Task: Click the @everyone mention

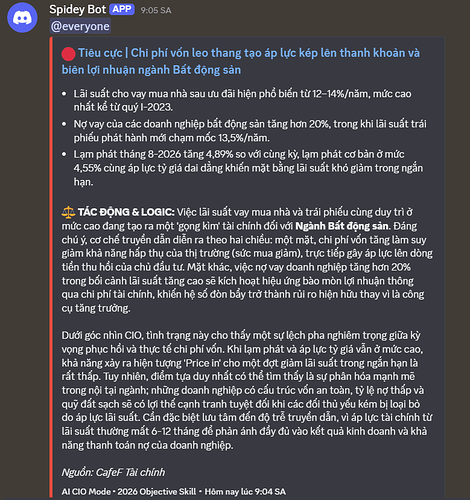Action: [x=80, y=26]
